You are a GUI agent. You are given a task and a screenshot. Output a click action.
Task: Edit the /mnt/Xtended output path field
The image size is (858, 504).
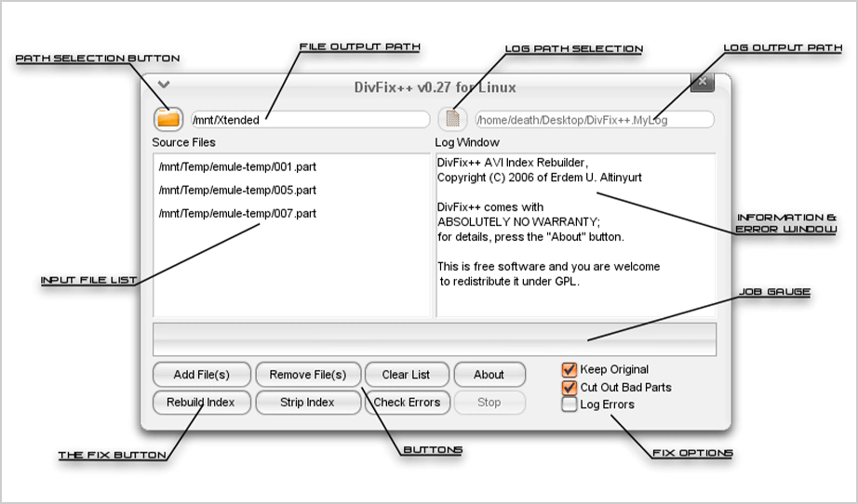click(x=310, y=120)
